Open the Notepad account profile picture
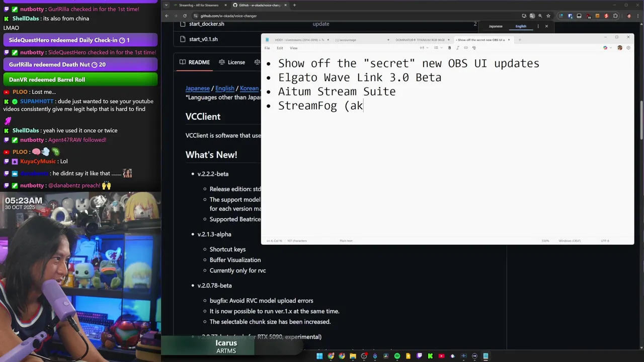The height and width of the screenshot is (362, 644). pyautogui.click(x=620, y=48)
